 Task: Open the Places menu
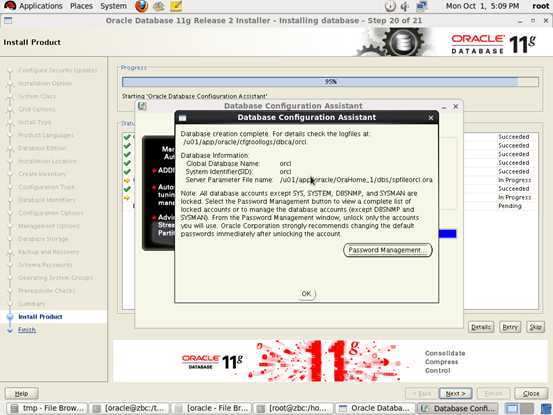click(81, 6)
